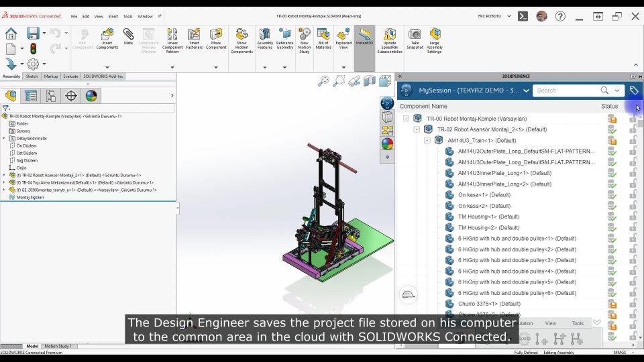
Task: Click the Home icon in the toolbar
Action: [11, 33]
